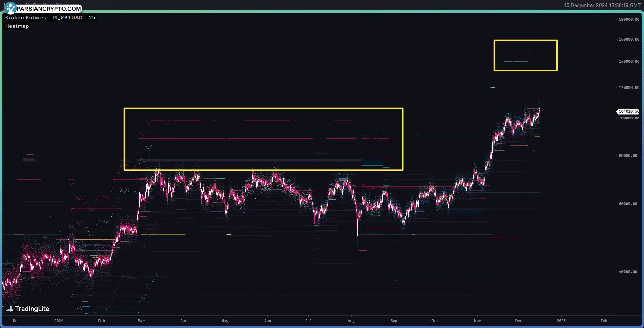Click the Dec label at time axis start
The width and height of the screenshot is (644, 328).
[16, 321]
